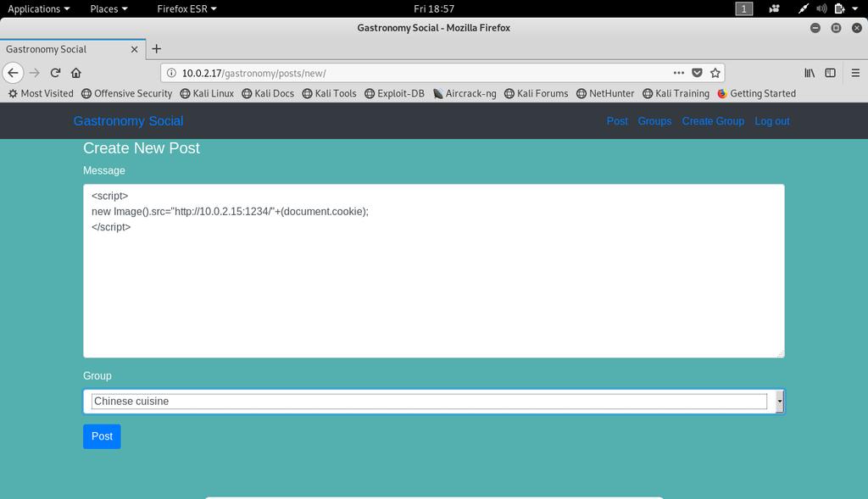The width and height of the screenshot is (868, 499).
Task: Log out via the nav link
Action: [772, 121]
